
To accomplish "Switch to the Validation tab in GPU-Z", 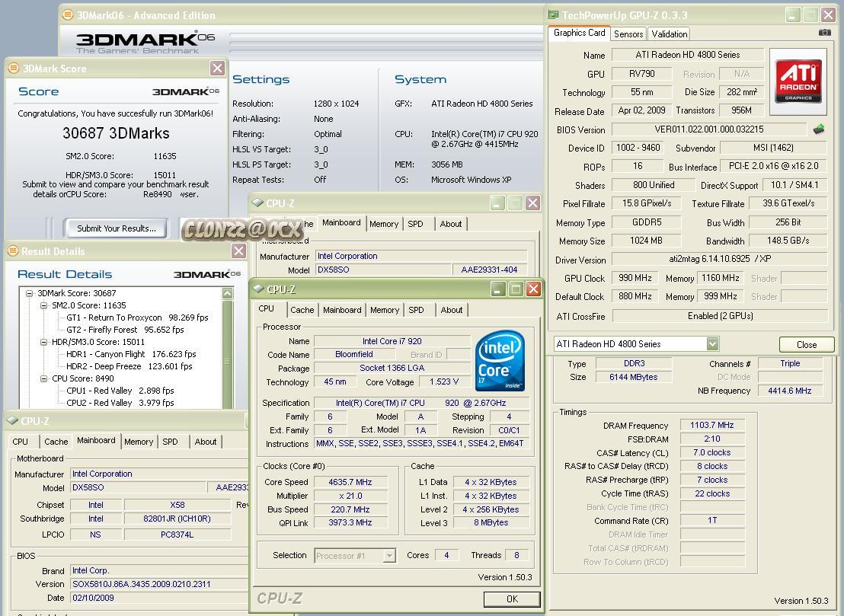I will pos(669,34).
